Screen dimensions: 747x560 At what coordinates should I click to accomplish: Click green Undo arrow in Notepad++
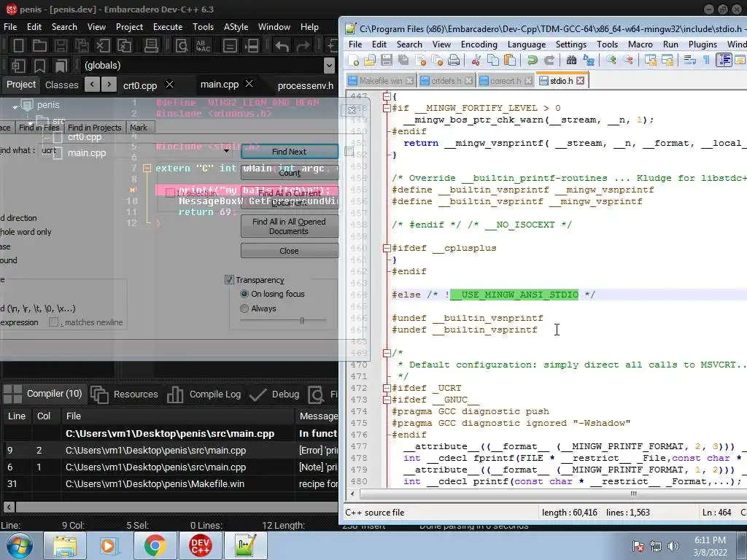click(x=532, y=60)
